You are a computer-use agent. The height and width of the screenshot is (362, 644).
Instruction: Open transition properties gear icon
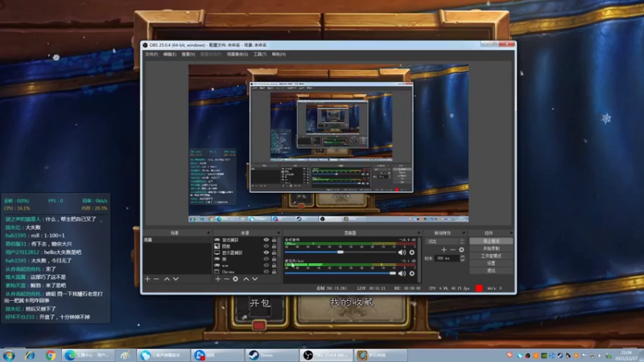(x=461, y=249)
